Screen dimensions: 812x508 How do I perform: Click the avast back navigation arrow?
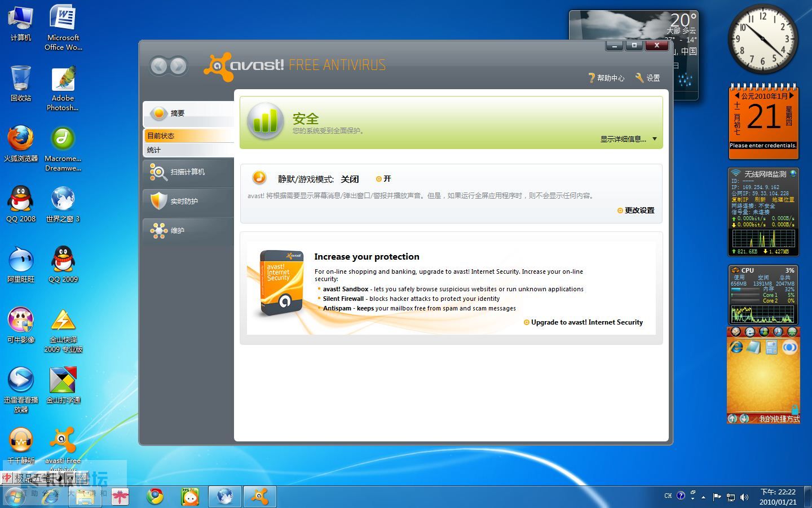pos(159,66)
